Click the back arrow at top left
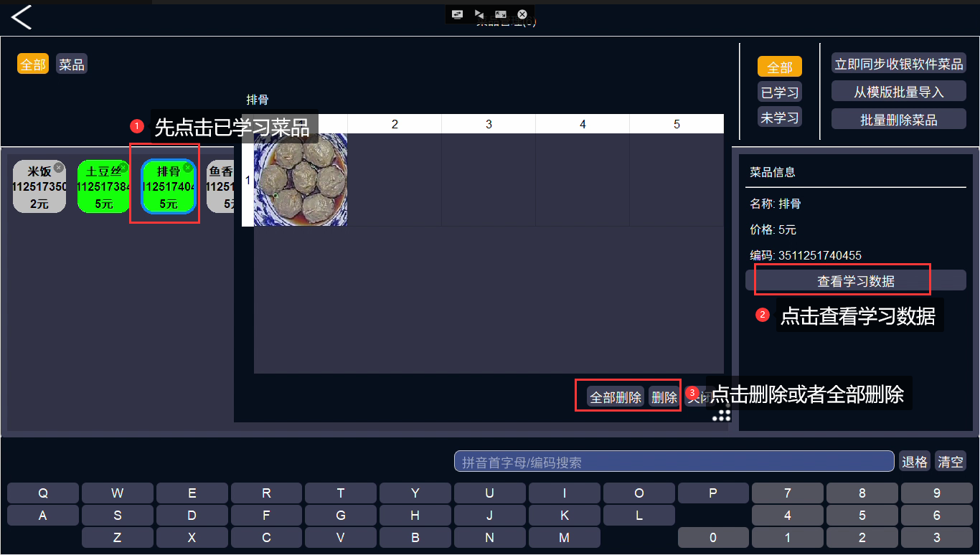The width and height of the screenshot is (980, 555). tap(22, 17)
